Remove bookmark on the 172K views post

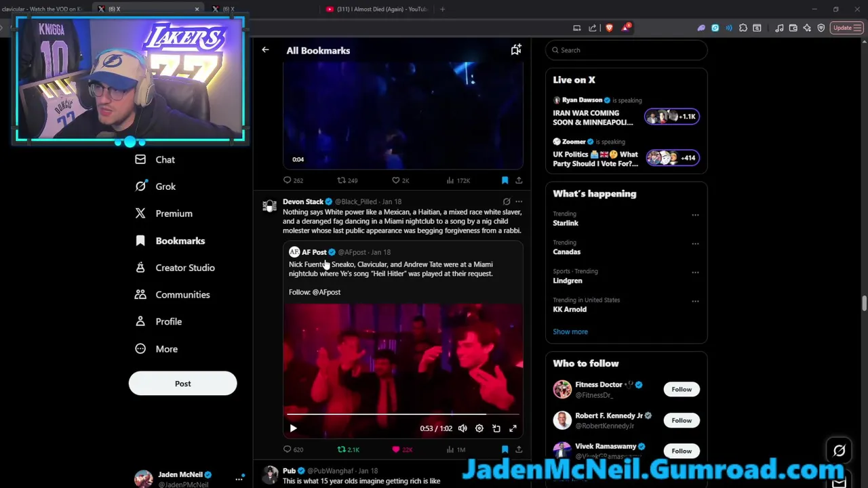[505, 180]
